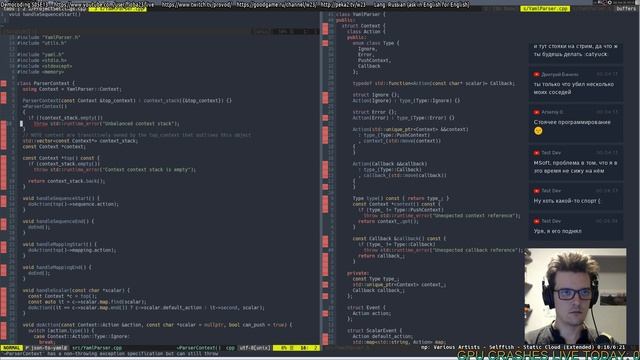This screenshot has height=360, width=640.
Task: Click 'struct Event {' in the right pane
Action: coord(366,308)
